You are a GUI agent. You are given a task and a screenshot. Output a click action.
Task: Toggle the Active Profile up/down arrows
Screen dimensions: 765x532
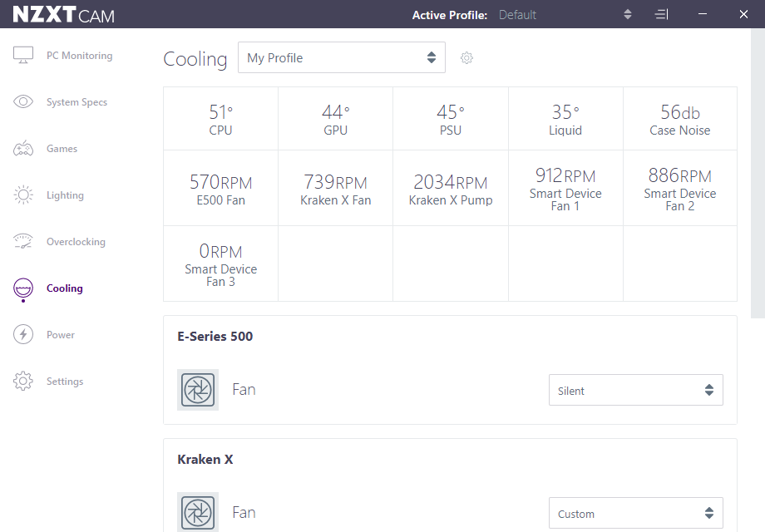(628, 15)
